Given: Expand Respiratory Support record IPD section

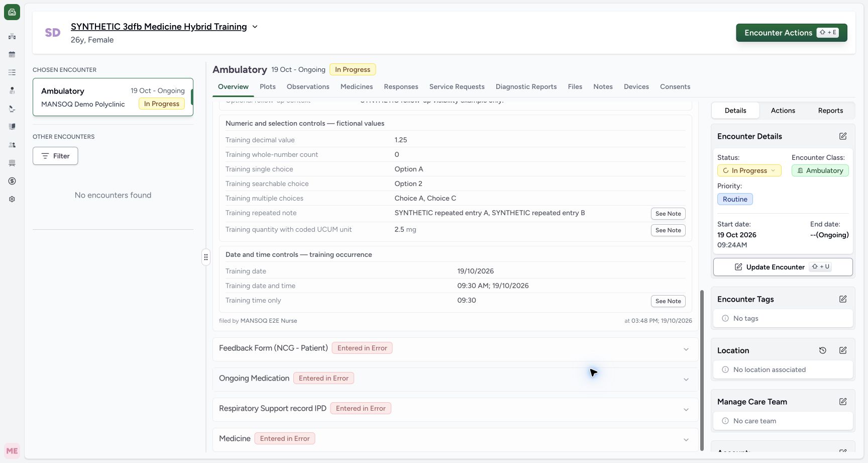Looking at the screenshot, I should click(455, 409).
